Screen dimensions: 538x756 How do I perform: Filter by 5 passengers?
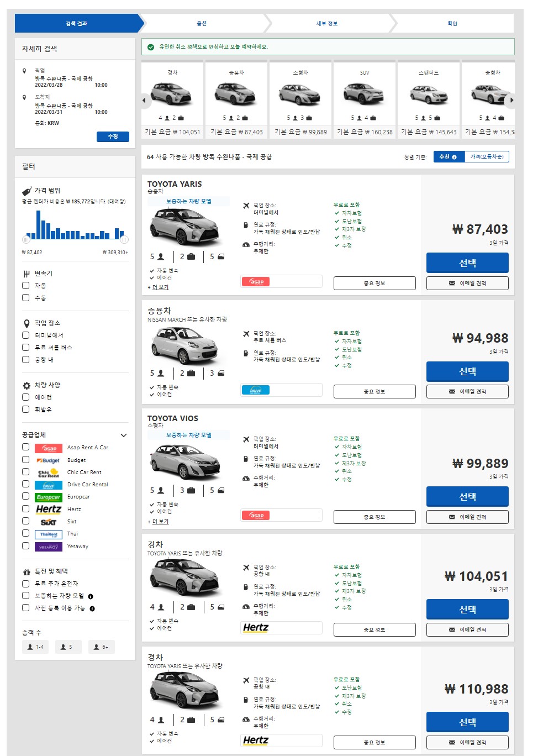(68, 647)
